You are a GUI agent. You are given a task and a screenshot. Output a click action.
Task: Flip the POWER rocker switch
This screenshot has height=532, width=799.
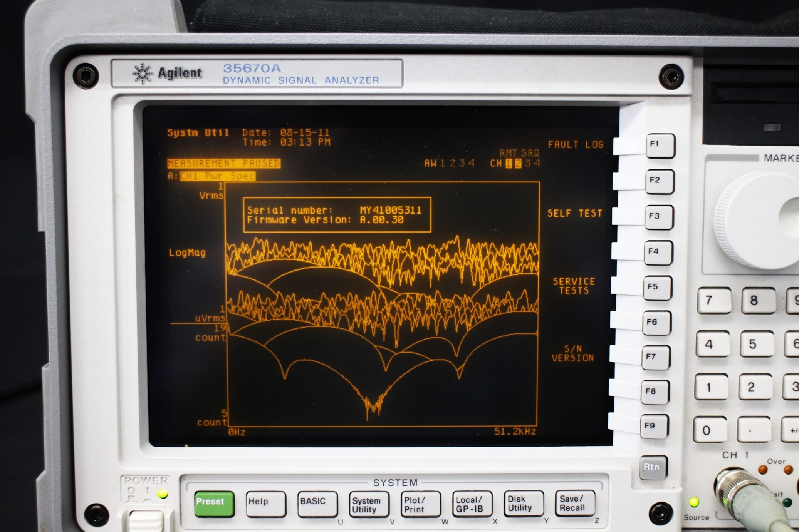[x=147, y=521]
